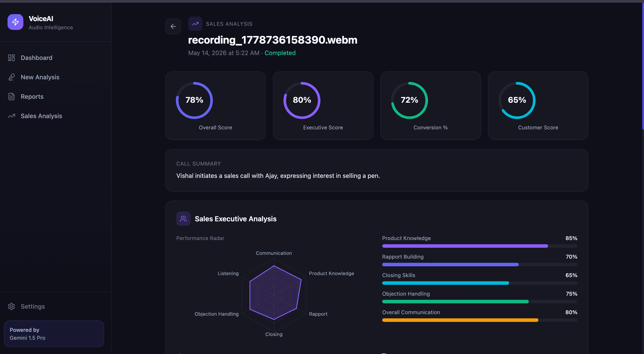Click the Dashboard grid icon

(11, 58)
